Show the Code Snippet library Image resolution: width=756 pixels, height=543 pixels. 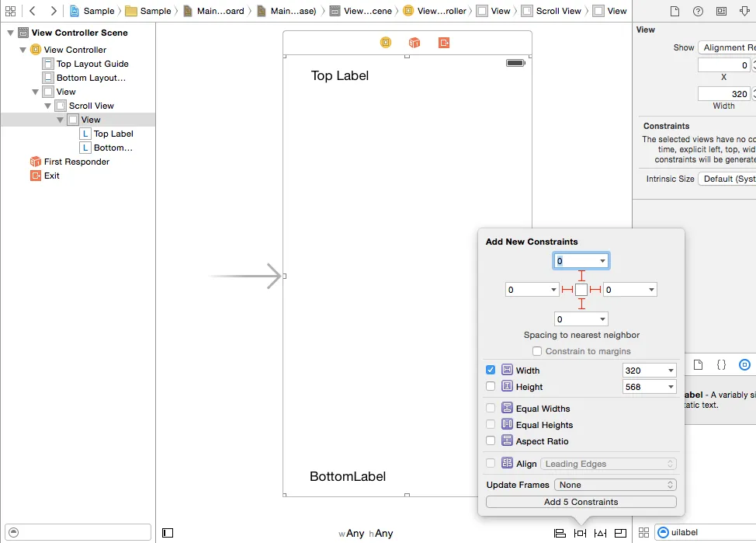[721, 365]
